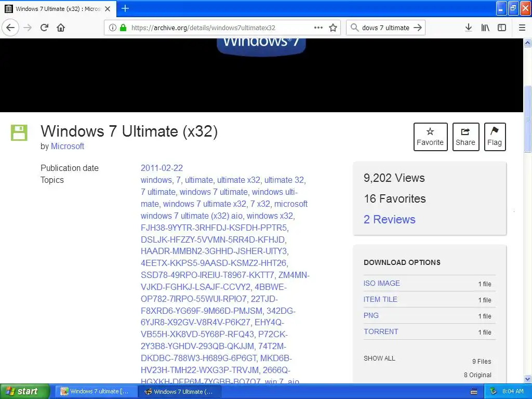Switch to 'Windows 7 ultimate [...' taskbar window

[x=96, y=392]
